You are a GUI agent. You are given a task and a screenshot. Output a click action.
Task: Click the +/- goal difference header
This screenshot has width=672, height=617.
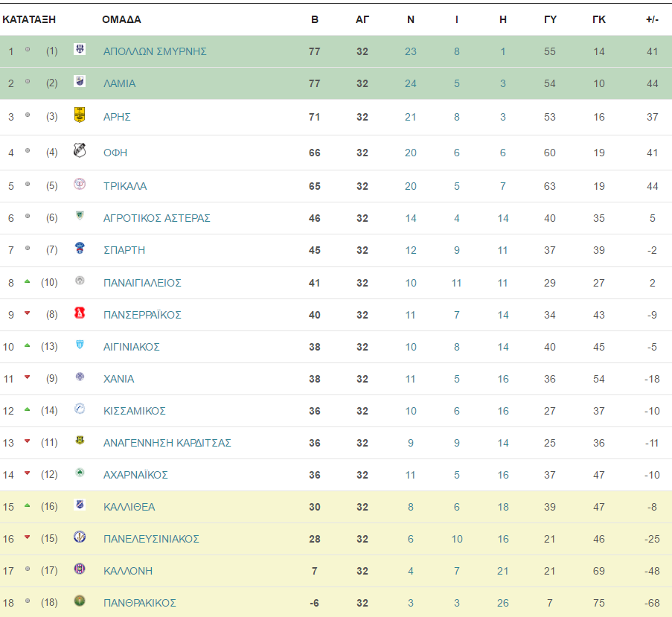point(653,19)
